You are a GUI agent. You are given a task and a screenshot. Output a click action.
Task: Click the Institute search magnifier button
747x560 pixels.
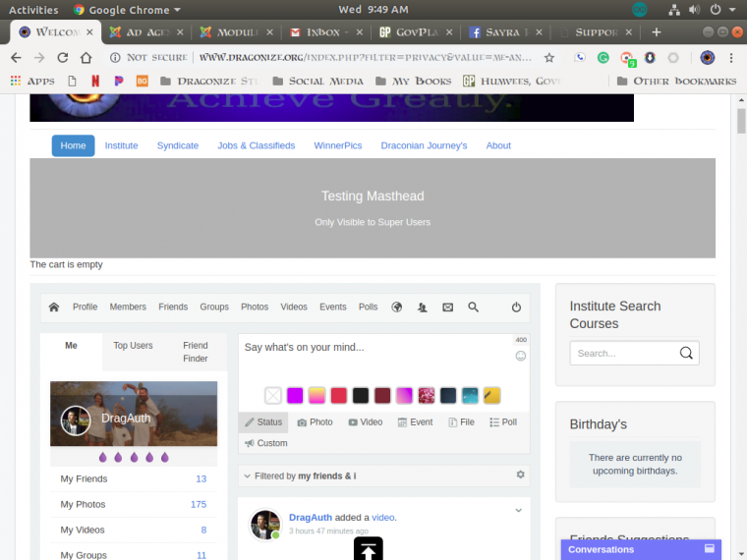pyautogui.click(x=686, y=353)
